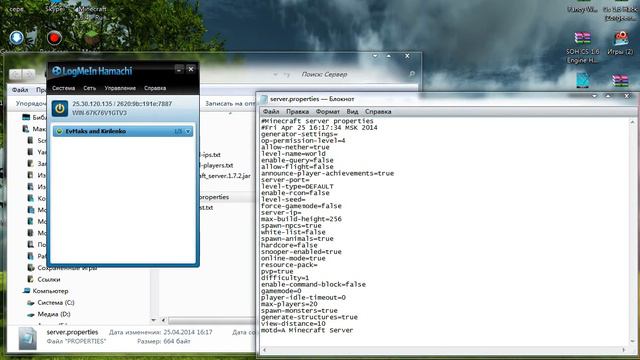This screenshot has width=640, height=360.
Task: Click the Minecraft block desktop icon
Action: pyautogui.click(x=92, y=39)
